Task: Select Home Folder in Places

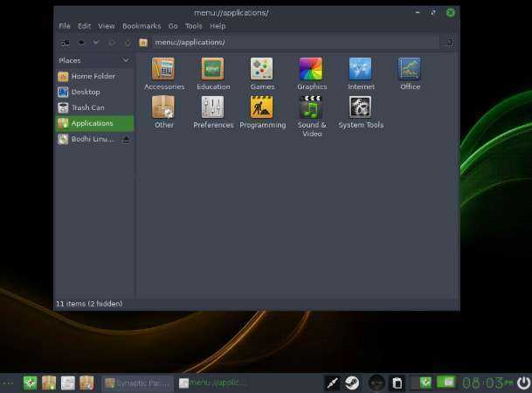Action: (94, 77)
